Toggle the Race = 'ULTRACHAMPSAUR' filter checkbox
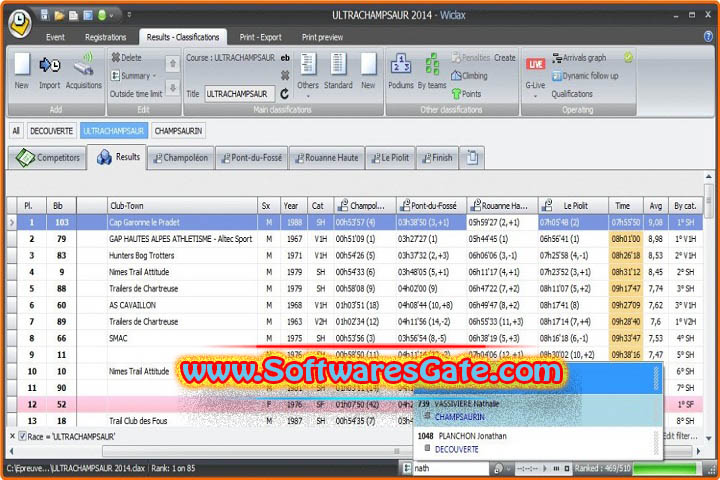 [22, 436]
